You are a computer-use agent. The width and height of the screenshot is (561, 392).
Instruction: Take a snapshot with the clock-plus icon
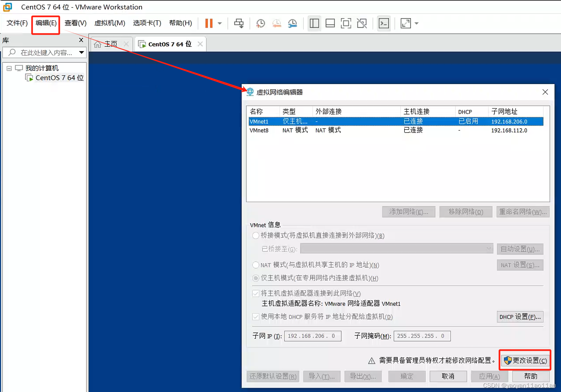[x=261, y=23]
